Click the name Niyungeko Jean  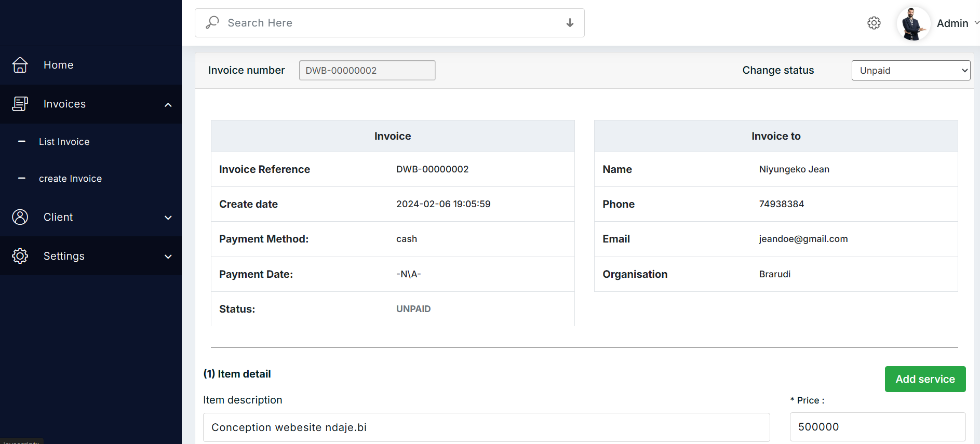click(794, 169)
